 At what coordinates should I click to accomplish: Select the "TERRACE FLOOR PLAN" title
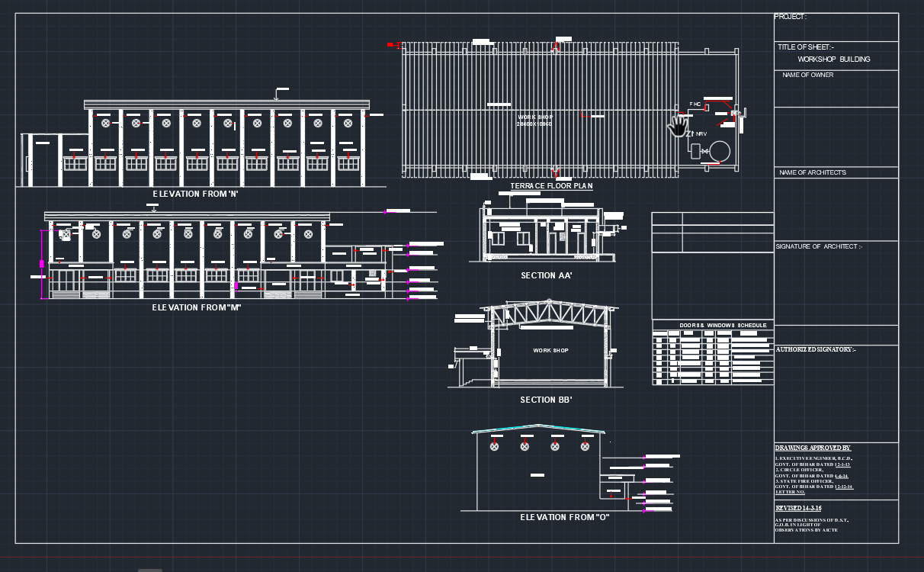pos(551,186)
